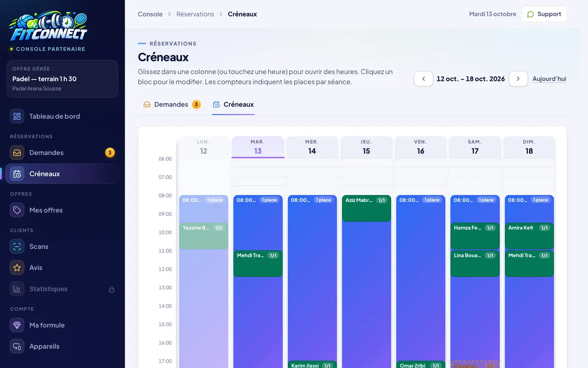Open Ma formule menu item
The image size is (588, 368).
point(62,325)
